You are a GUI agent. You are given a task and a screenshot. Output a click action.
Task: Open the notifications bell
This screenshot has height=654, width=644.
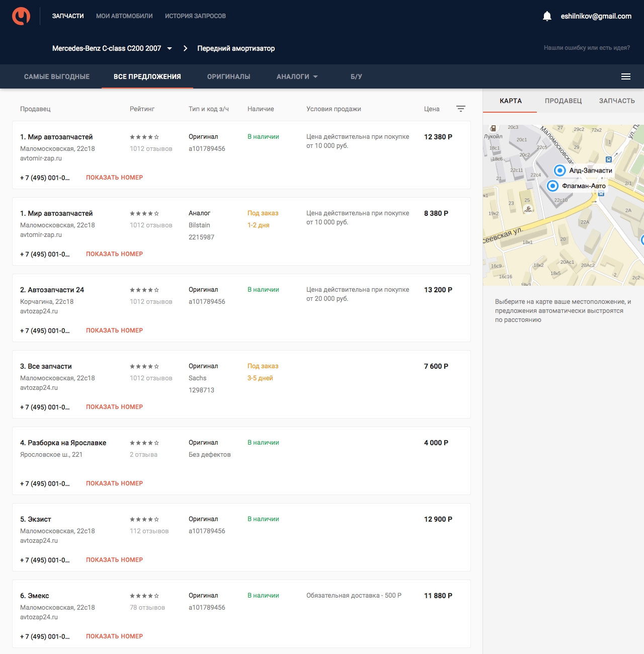[547, 16]
